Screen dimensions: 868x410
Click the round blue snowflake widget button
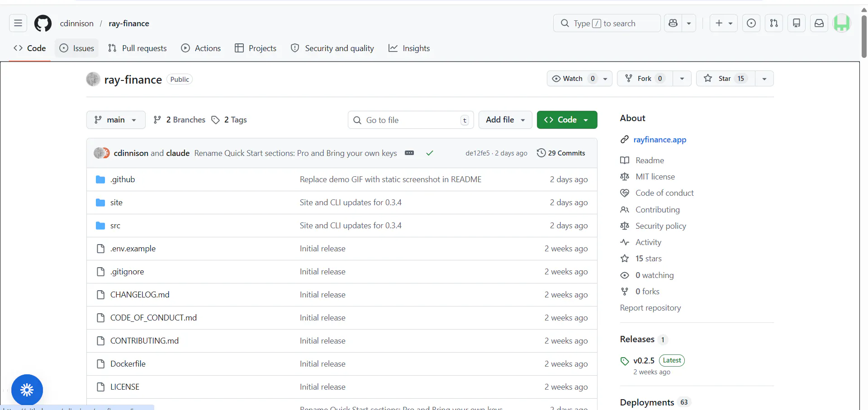pyautogui.click(x=27, y=390)
